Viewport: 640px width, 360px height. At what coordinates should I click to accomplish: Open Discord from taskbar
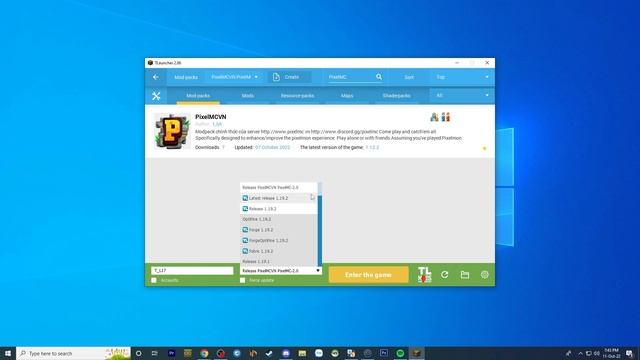(286, 353)
